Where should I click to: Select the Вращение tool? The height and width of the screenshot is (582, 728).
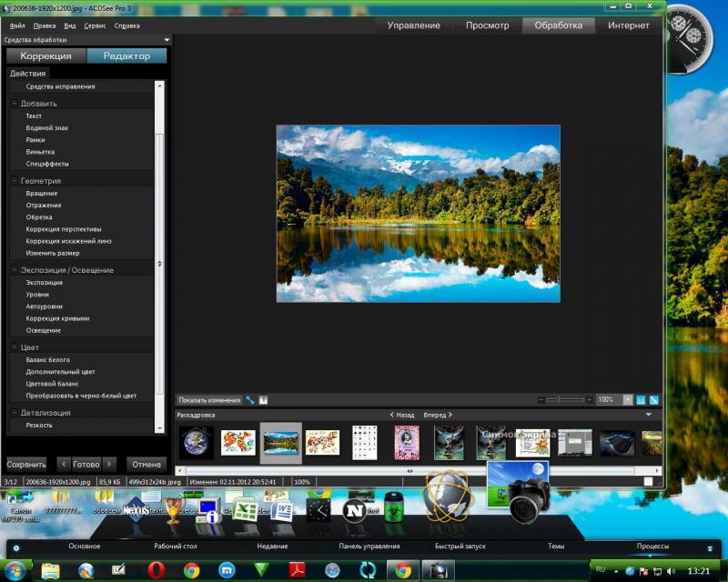[x=41, y=193]
